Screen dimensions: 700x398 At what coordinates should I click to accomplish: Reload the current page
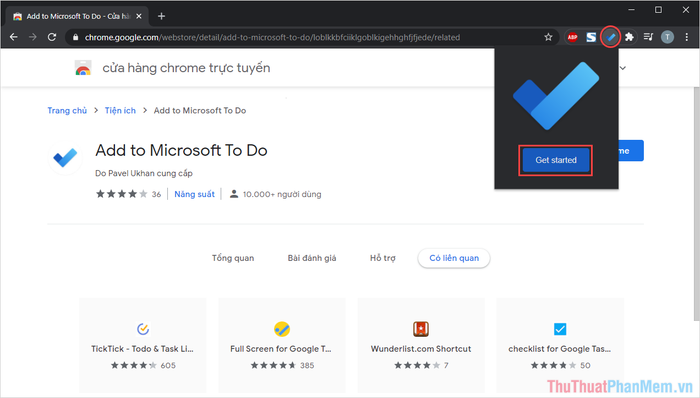[52, 37]
